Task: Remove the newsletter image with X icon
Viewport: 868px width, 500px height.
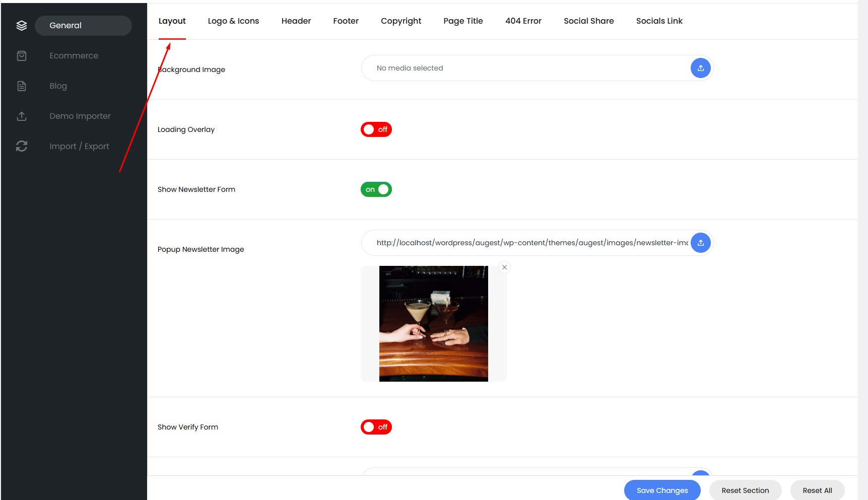Action: (x=504, y=267)
